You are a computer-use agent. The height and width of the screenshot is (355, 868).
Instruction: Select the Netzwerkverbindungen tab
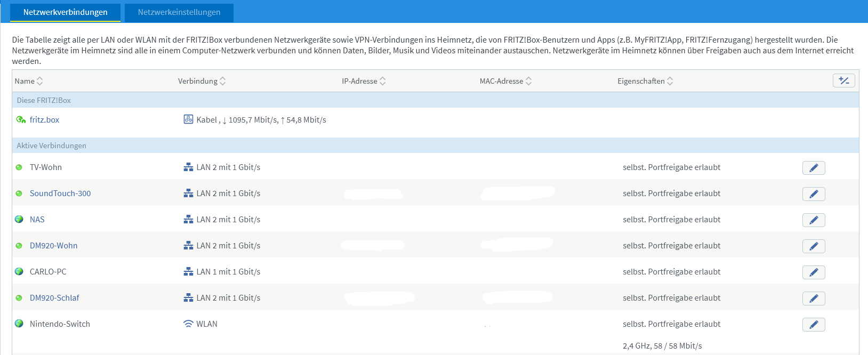pos(65,12)
